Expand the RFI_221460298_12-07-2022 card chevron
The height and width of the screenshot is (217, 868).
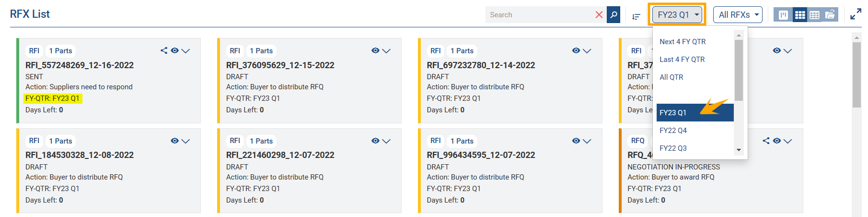(x=386, y=141)
